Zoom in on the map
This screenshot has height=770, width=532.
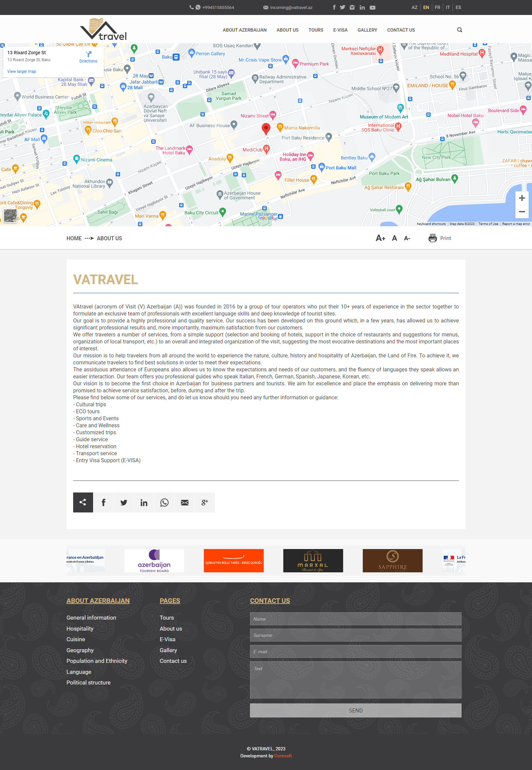522,198
